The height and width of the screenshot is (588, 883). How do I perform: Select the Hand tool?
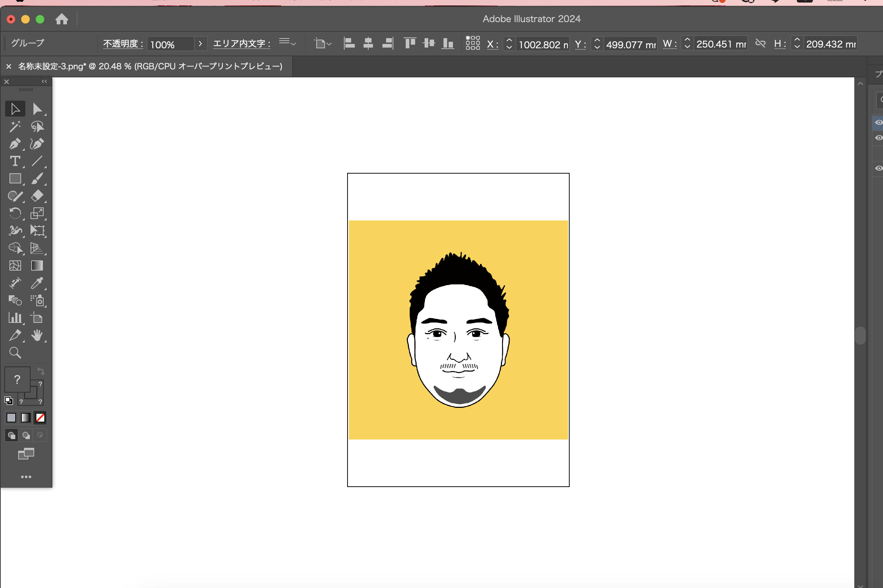tap(37, 335)
